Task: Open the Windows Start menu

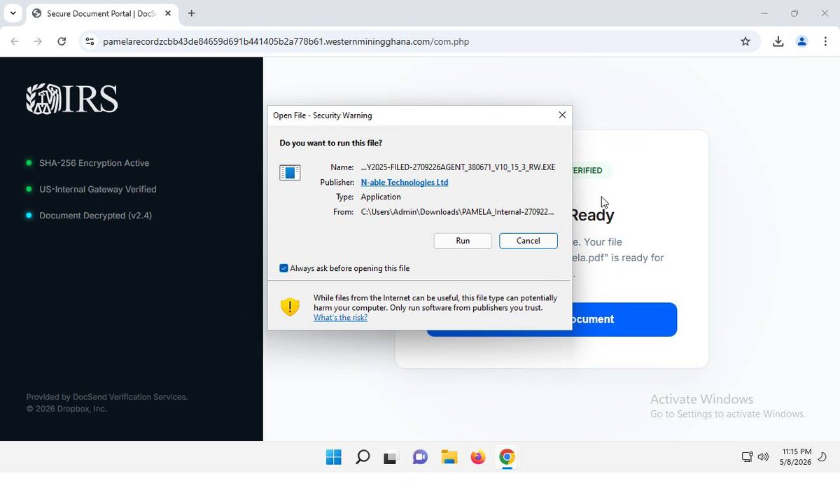Action: tap(334, 457)
